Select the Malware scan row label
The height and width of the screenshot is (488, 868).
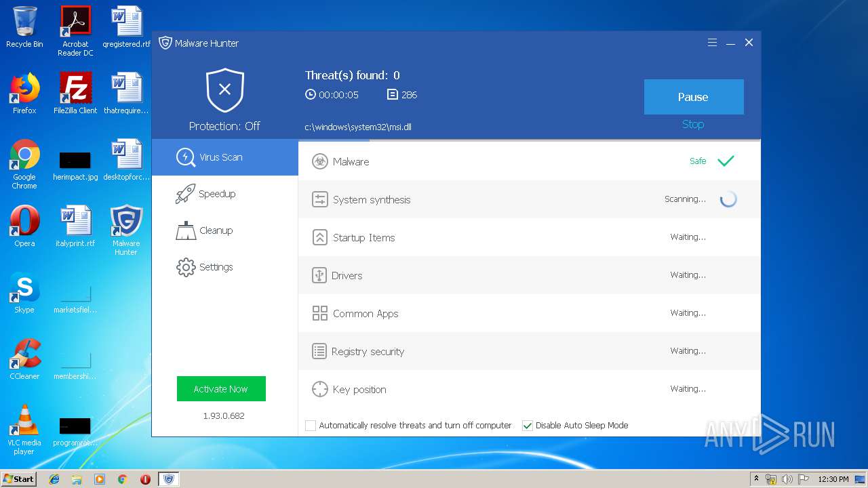click(x=351, y=162)
